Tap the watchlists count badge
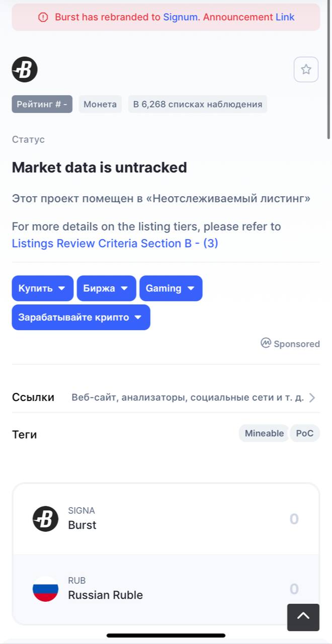This screenshot has height=644, width=332. 198,104
